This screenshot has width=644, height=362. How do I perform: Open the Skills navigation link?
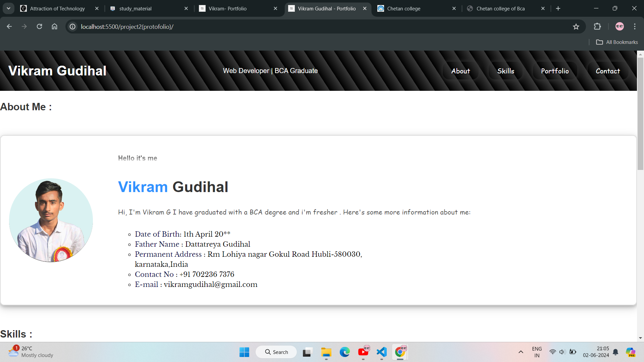[x=506, y=71]
